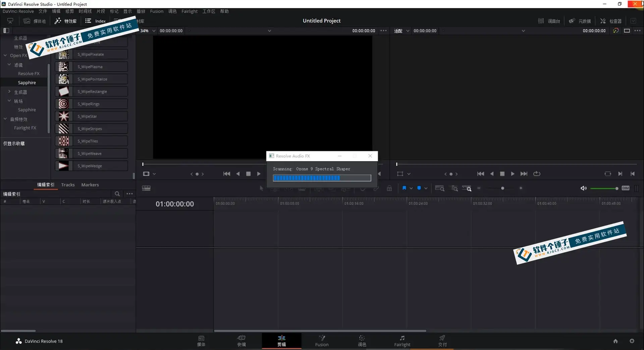Select Fairlight FX tree item
Screen dimensions: 644x350
[25, 128]
